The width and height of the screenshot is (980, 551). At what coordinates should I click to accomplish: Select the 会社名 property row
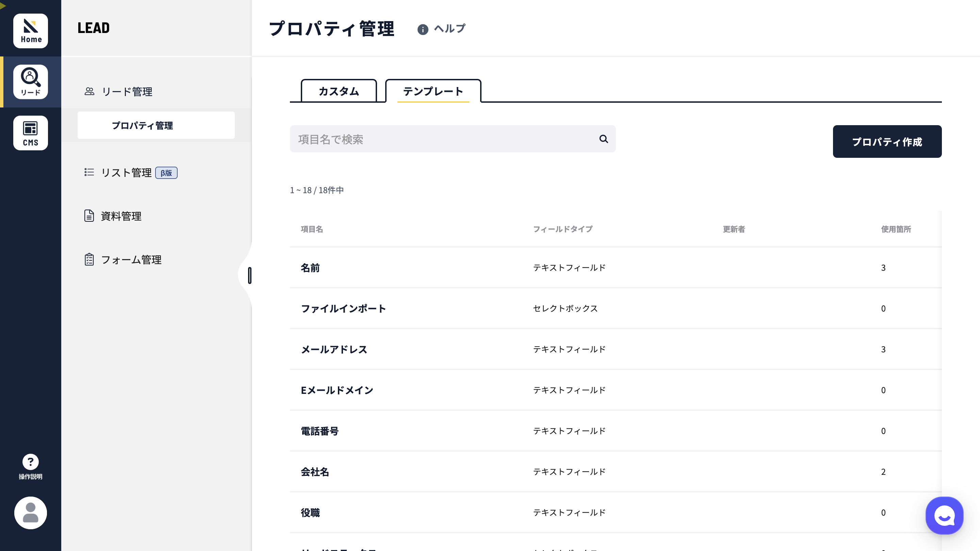[x=616, y=471]
